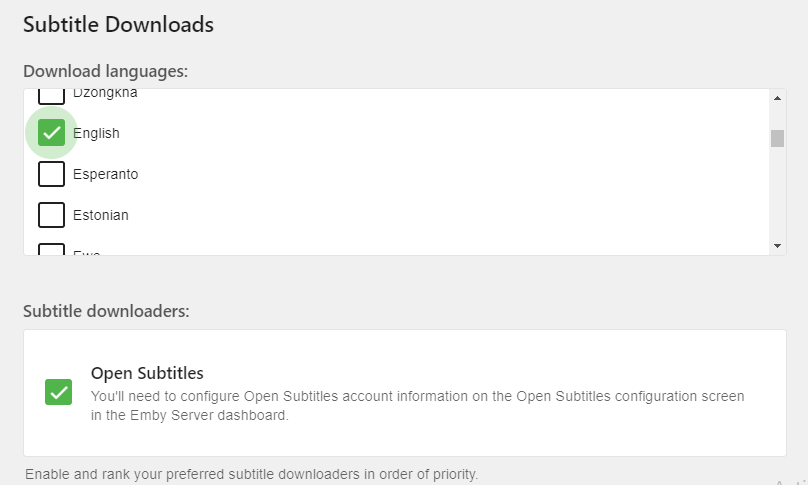Screen dimensions: 808x485
Task: Tick the Esperanto checkbox
Action: [52, 174]
